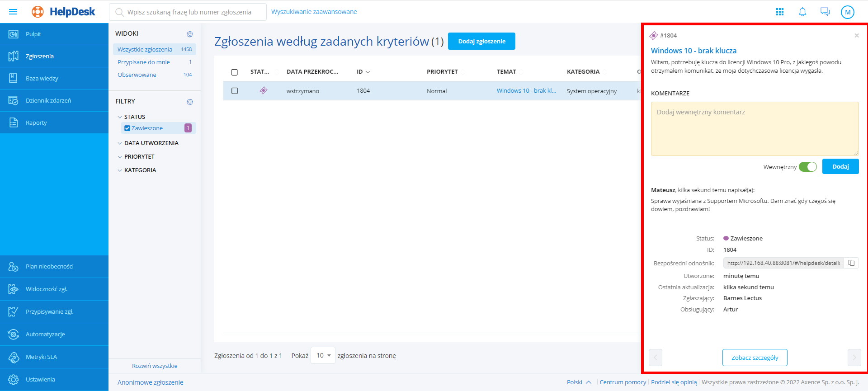Open the FILTRY settings gear

(190, 102)
